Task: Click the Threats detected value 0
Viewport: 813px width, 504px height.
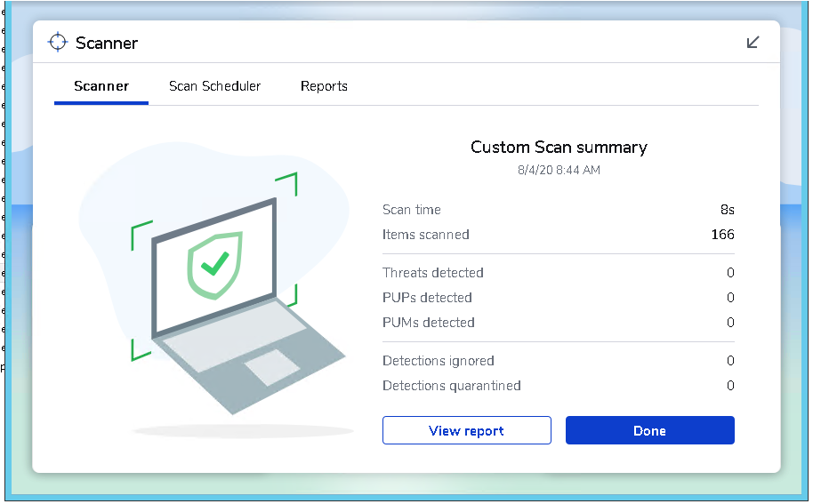Action: coord(730,273)
